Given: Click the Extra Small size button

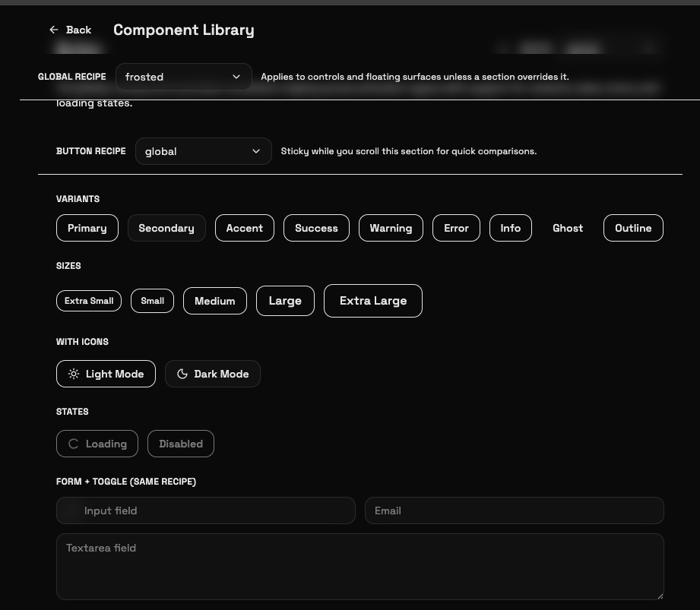Looking at the screenshot, I should pyautogui.click(x=89, y=301).
